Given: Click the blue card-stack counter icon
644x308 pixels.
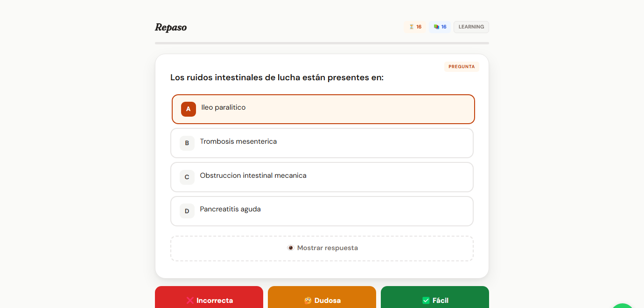Looking at the screenshot, I should 439,27.
